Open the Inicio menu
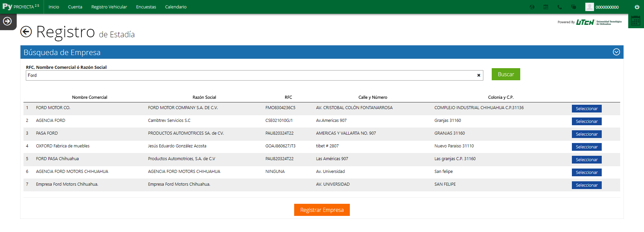This screenshot has height=232, width=644. click(54, 7)
